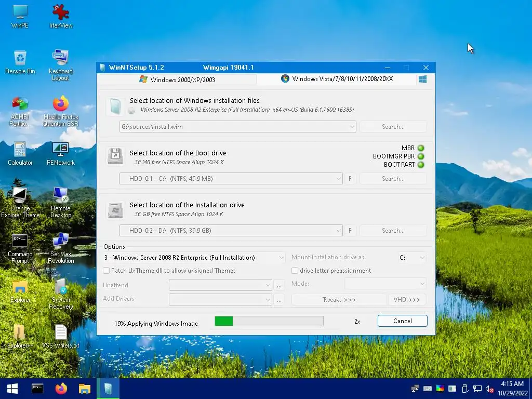Image resolution: width=532 pixels, height=399 pixels.
Task: Open the WinPE desktop icon
Action: (20, 16)
